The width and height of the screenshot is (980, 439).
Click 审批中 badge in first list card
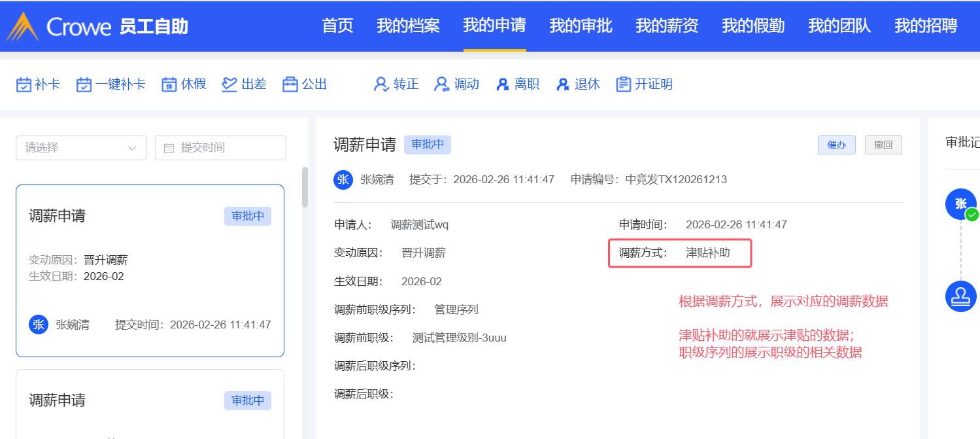click(248, 217)
